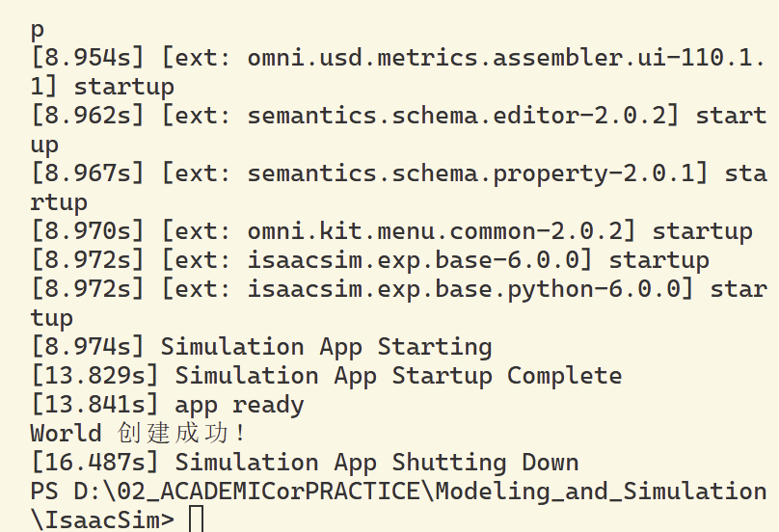Click the [8.954s] timestamp
Image resolution: width=779 pixels, height=532 pixels.
(88, 58)
